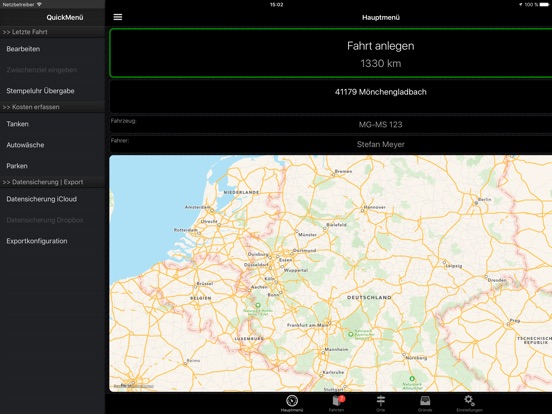Click the 15:02 clock in status bar

pyautogui.click(x=276, y=5)
